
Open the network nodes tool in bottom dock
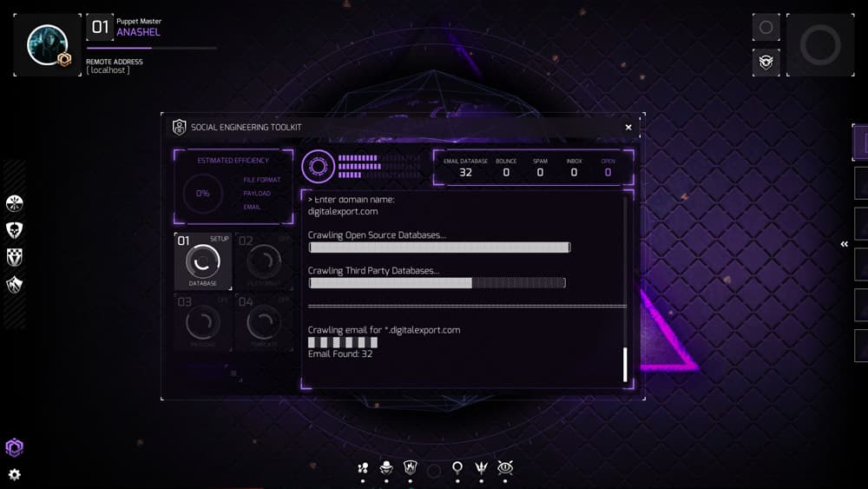coord(363,468)
